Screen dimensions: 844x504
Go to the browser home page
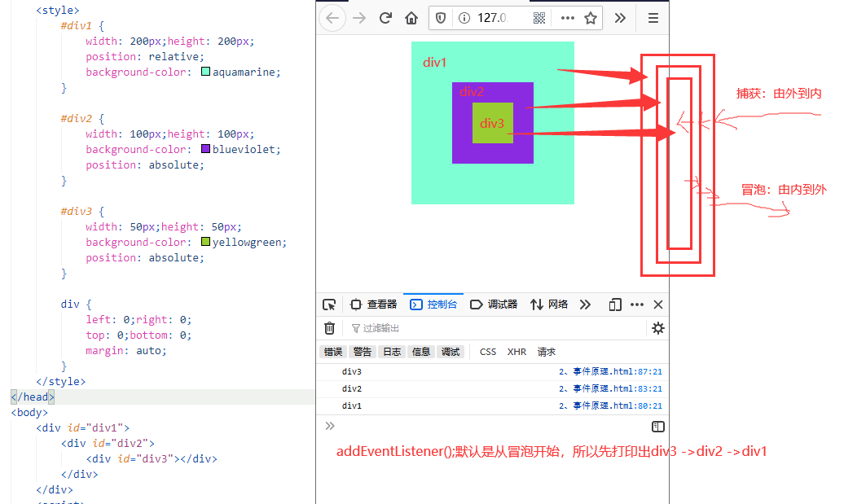tap(411, 18)
